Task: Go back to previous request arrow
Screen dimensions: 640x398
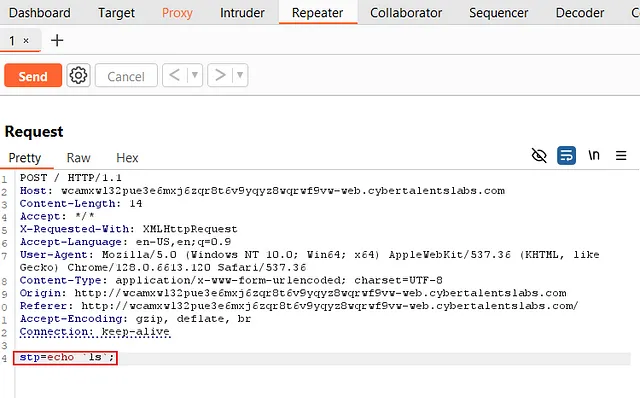Action: point(175,75)
